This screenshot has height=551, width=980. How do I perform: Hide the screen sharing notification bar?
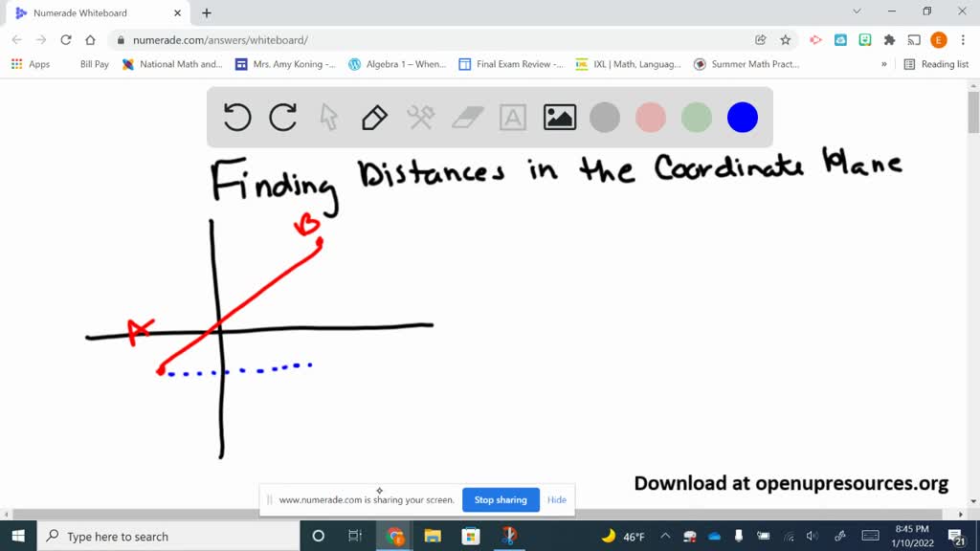(x=556, y=499)
